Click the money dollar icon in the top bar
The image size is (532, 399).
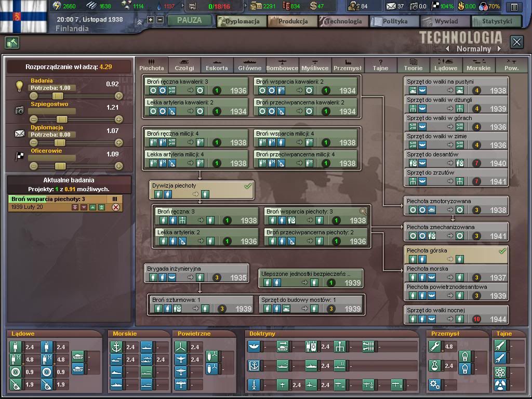pos(313,6)
